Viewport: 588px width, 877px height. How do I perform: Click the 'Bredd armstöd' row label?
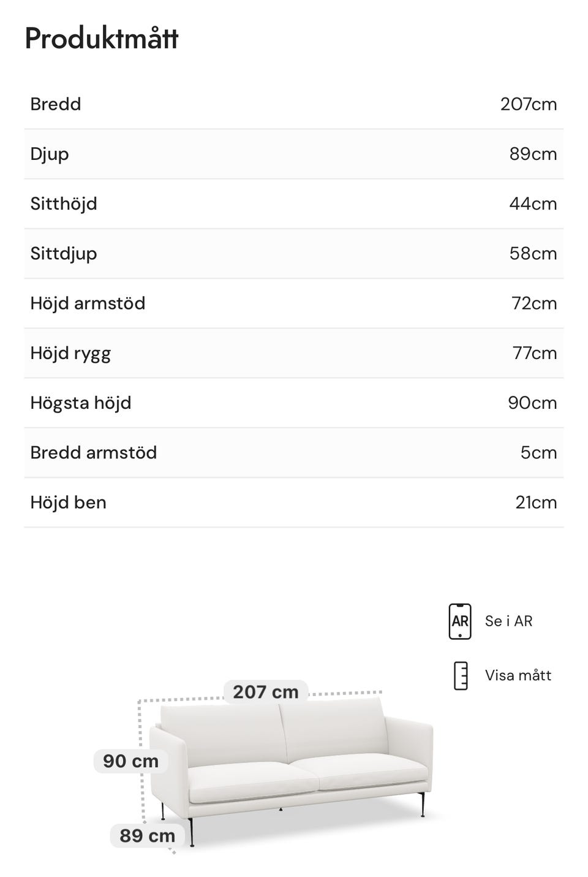coord(94,452)
